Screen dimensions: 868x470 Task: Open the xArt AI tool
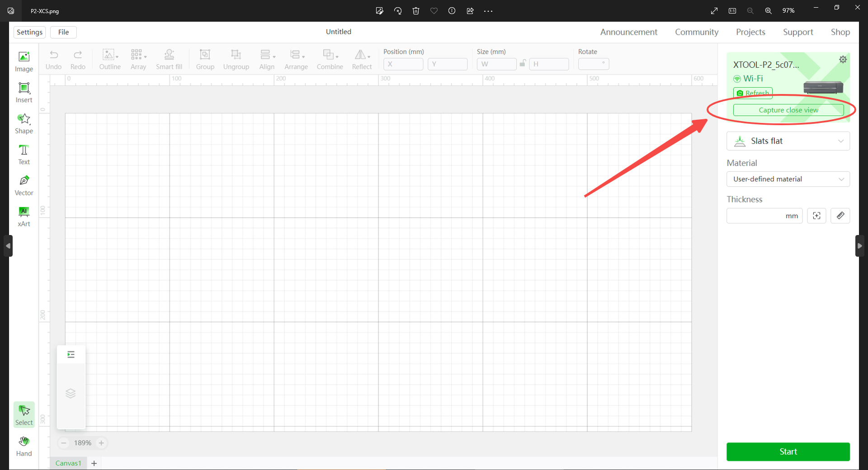pos(24,216)
